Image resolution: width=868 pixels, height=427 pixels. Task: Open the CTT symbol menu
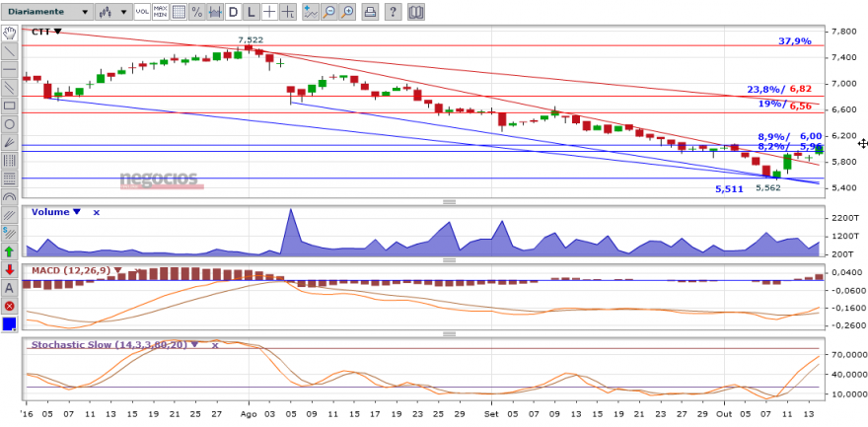[46, 33]
